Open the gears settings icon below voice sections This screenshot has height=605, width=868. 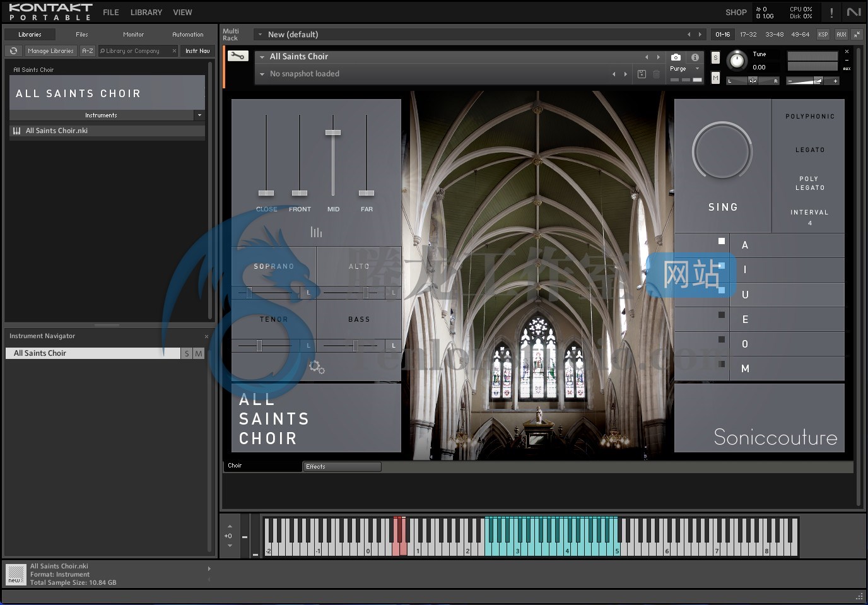[317, 367]
